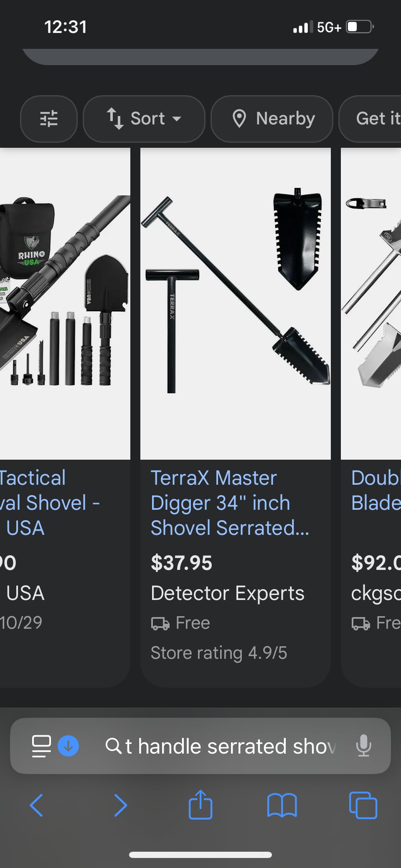
Task: Open the Rhino USA shovel image
Action: (x=65, y=304)
